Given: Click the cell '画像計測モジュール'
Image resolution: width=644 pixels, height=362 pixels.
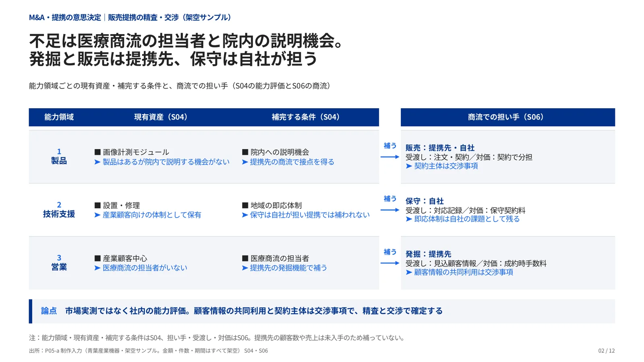Looking at the screenshot, I should pyautogui.click(x=132, y=152).
